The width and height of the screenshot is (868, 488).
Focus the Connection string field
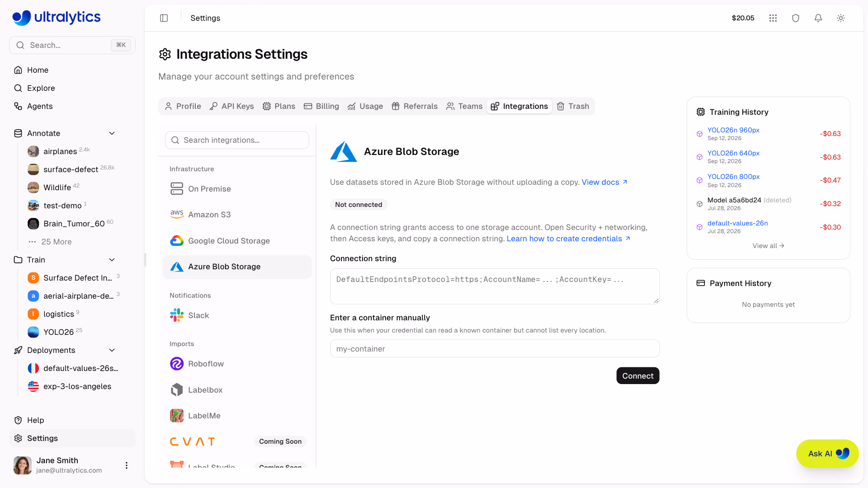[x=495, y=286]
